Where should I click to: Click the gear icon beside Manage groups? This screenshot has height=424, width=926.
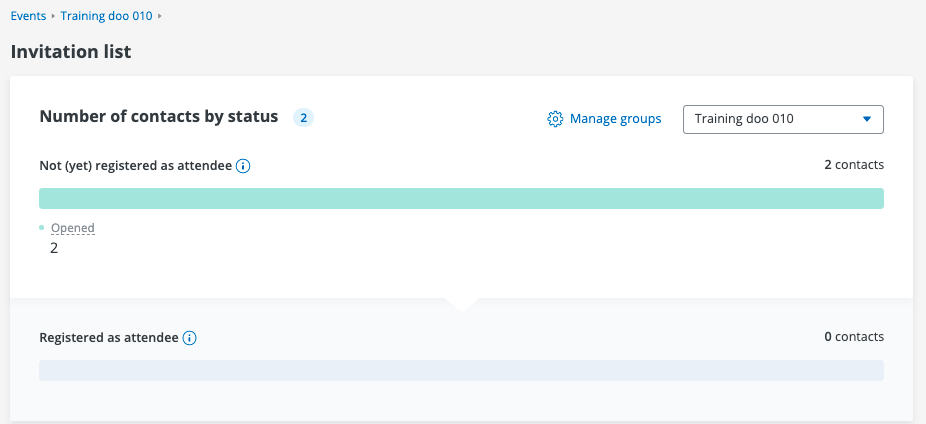click(x=555, y=119)
